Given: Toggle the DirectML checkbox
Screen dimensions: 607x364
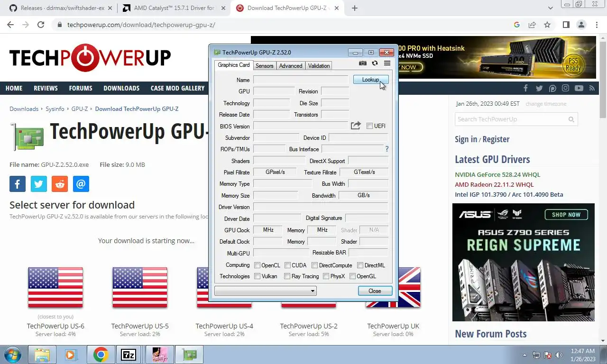Looking at the screenshot, I should (x=360, y=265).
